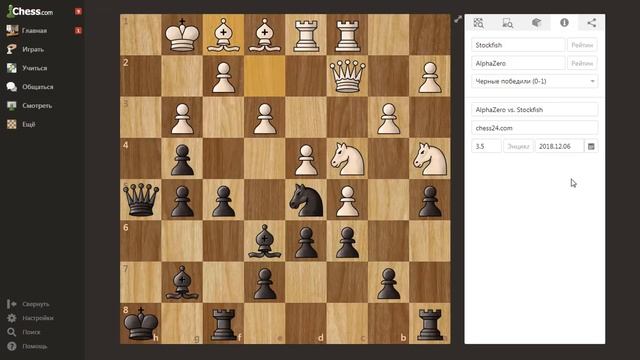Select the white pawn on e3
Viewport: 640px width, 360px height.
click(x=264, y=117)
